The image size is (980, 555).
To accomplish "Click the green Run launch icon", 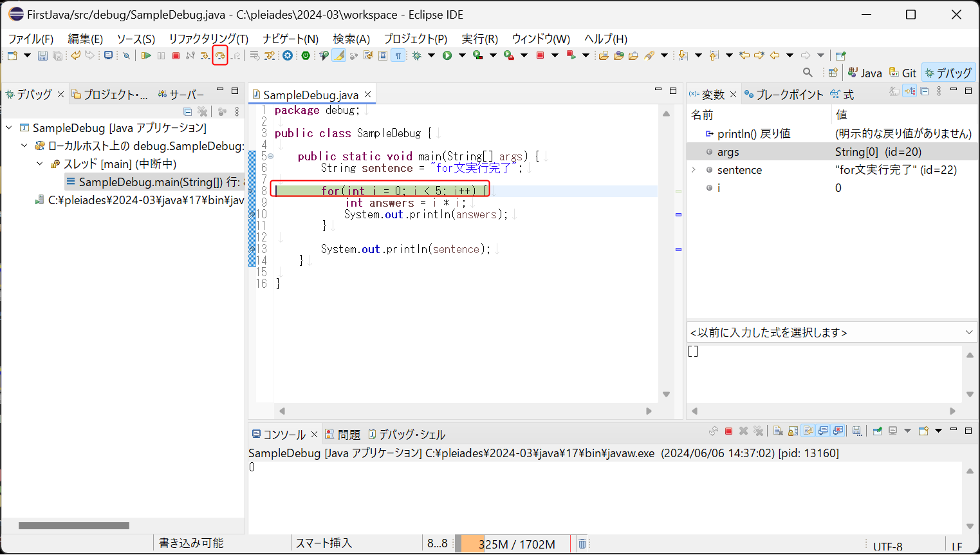I will [x=447, y=55].
